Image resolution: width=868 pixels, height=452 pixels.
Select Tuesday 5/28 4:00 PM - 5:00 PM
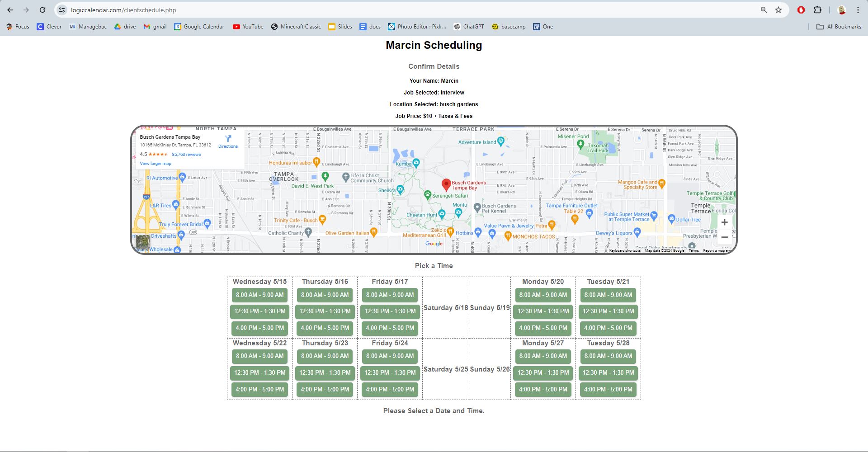coord(608,390)
